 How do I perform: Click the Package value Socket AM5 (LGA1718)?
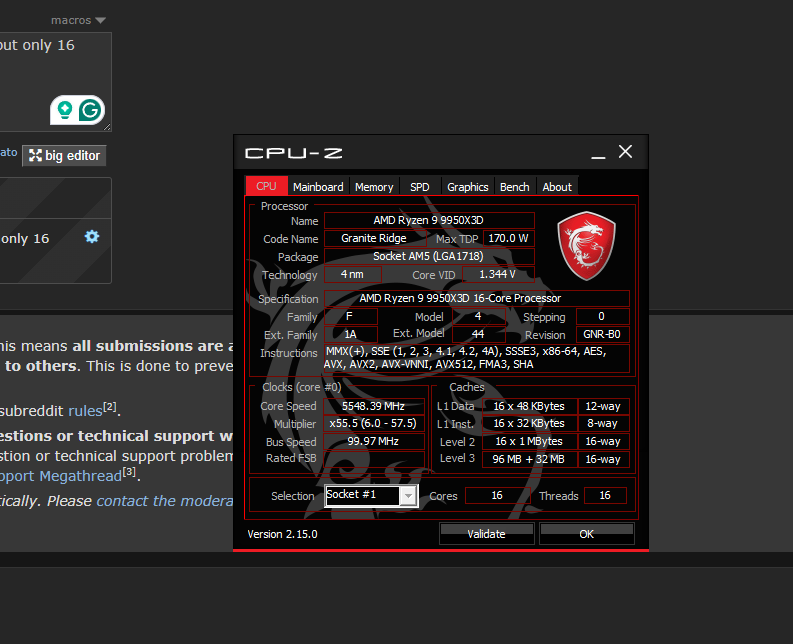429,256
